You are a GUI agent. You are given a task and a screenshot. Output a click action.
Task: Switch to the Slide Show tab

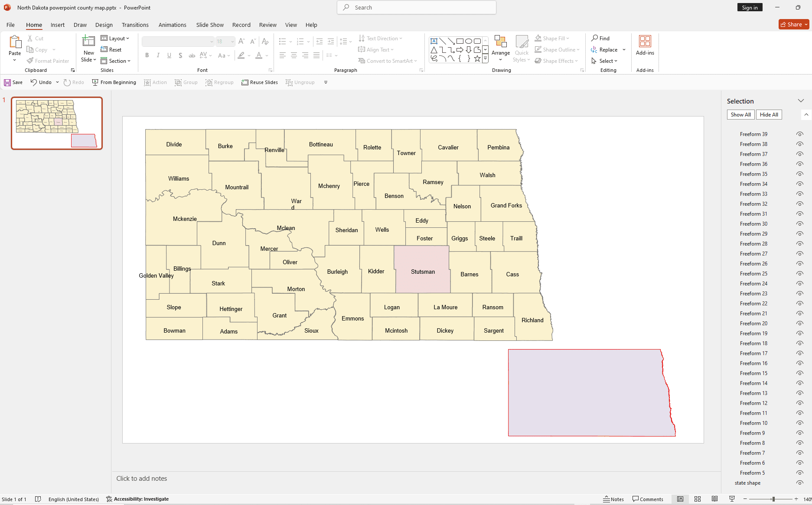(210, 25)
